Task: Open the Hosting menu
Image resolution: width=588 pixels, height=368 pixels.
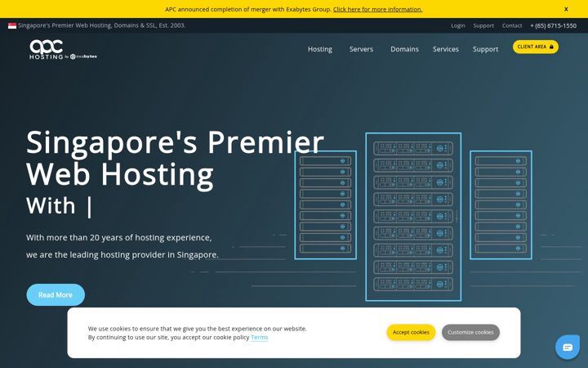Action: tap(320, 49)
